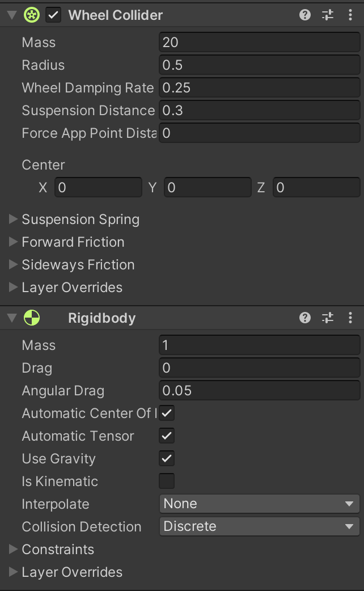Enable Is Kinematic on the Rigidbody
364x591 pixels.
point(166,481)
